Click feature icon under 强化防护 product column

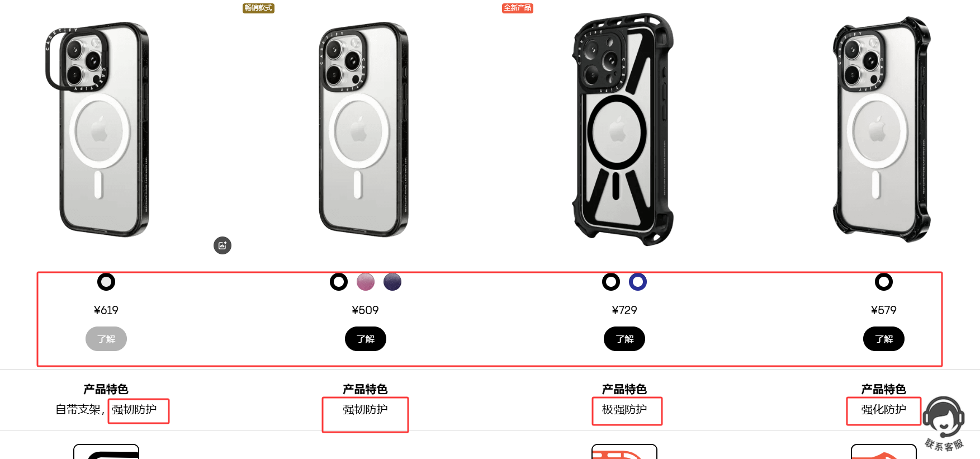883,452
